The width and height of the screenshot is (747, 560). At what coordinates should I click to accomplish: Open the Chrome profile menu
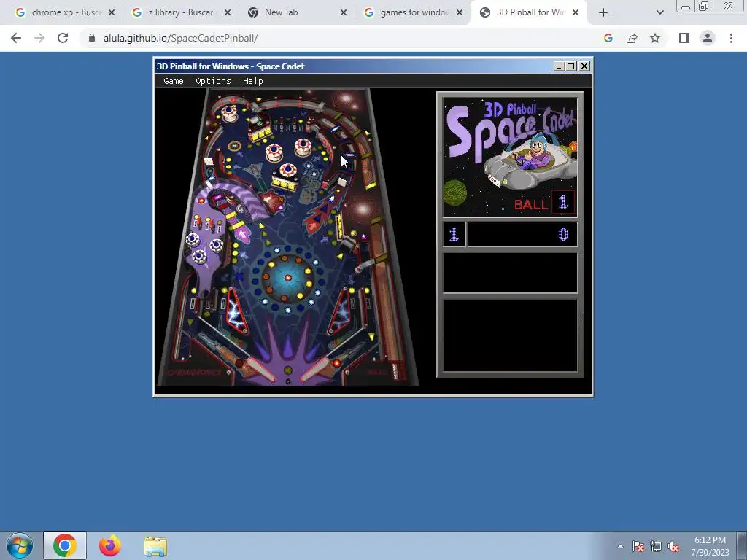pos(708,38)
